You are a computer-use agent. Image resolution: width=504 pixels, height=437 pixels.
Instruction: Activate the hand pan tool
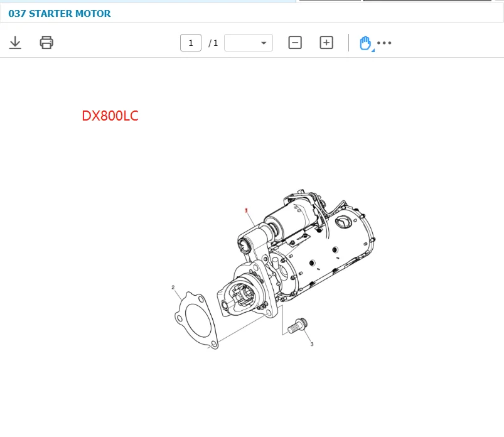click(365, 43)
